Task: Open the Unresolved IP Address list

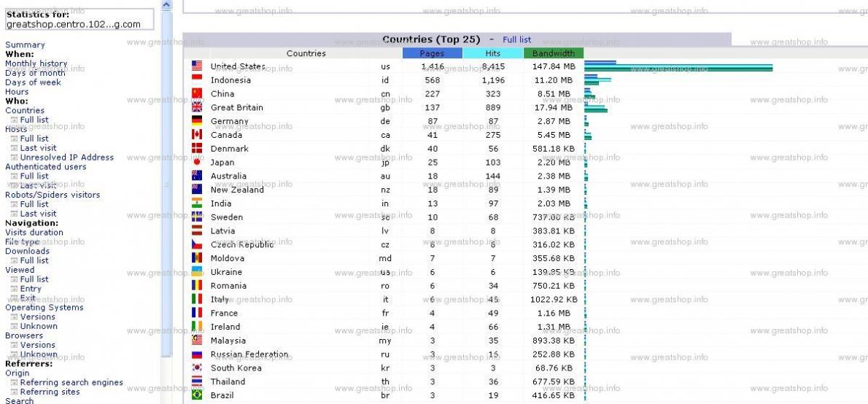Action: click(67, 158)
